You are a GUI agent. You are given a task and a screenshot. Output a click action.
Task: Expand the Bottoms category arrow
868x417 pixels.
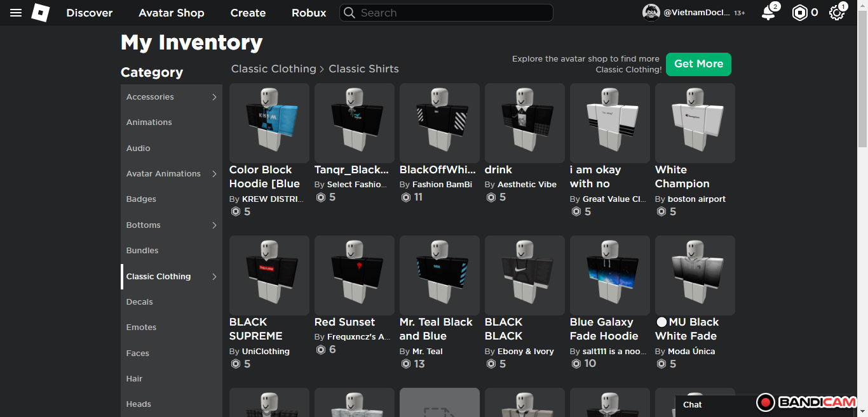(x=214, y=225)
